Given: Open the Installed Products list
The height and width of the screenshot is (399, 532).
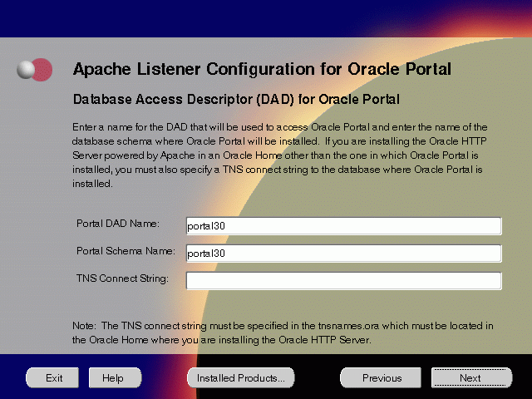Looking at the screenshot, I should [x=241, y=377].
